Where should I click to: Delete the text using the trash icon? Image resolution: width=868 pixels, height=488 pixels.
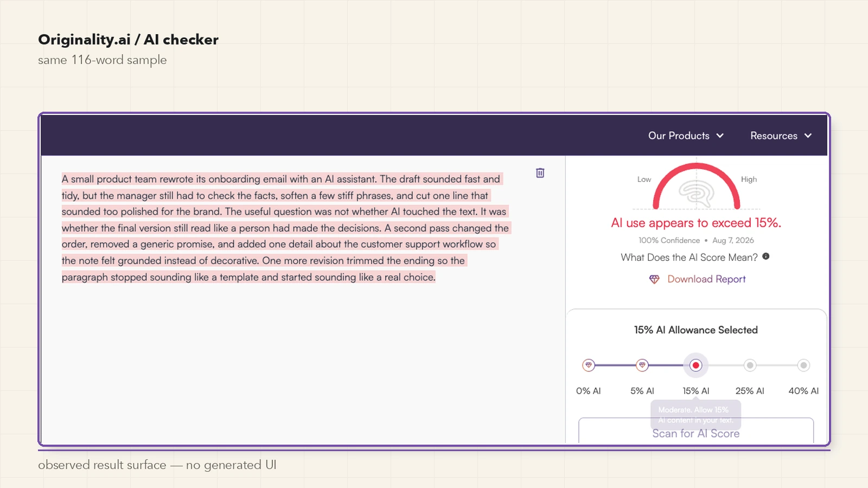[540, 173]
